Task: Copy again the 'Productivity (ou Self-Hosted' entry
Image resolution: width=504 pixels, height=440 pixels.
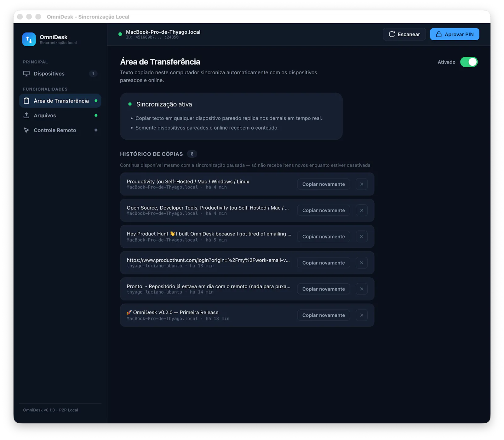Action: pos(324,184)
